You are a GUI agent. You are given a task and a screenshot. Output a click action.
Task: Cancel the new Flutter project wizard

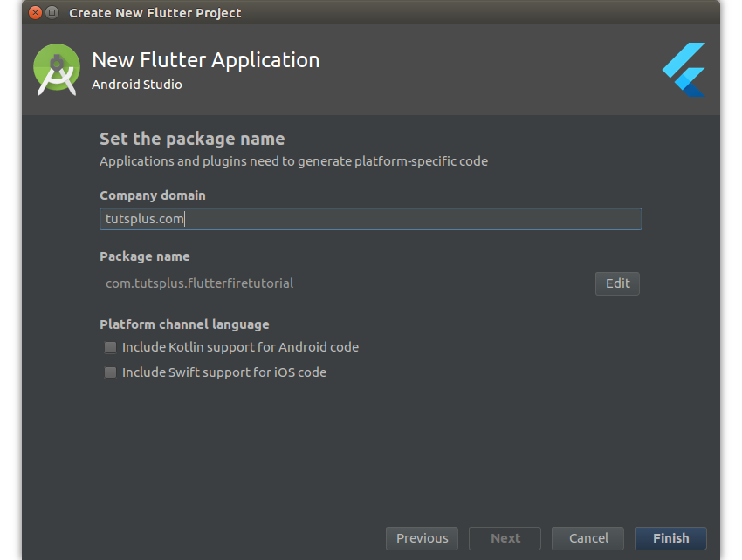click(x=587, y=538)
